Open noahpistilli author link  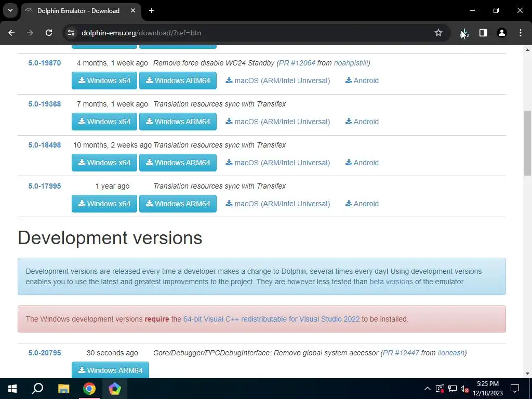click(x=351, y=63)
